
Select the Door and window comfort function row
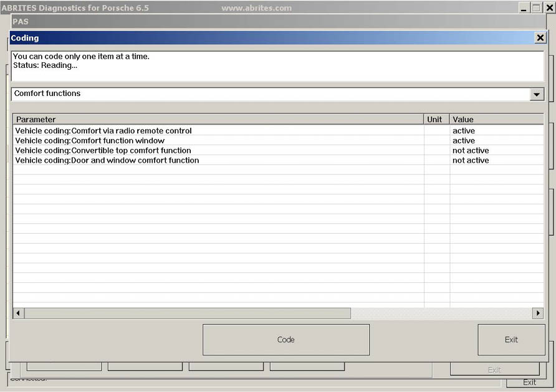pos(107,161)
